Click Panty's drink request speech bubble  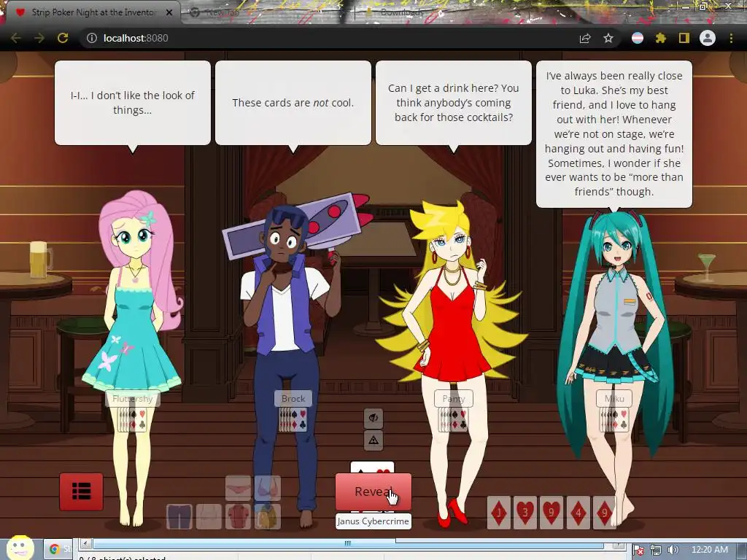(454, 102)
